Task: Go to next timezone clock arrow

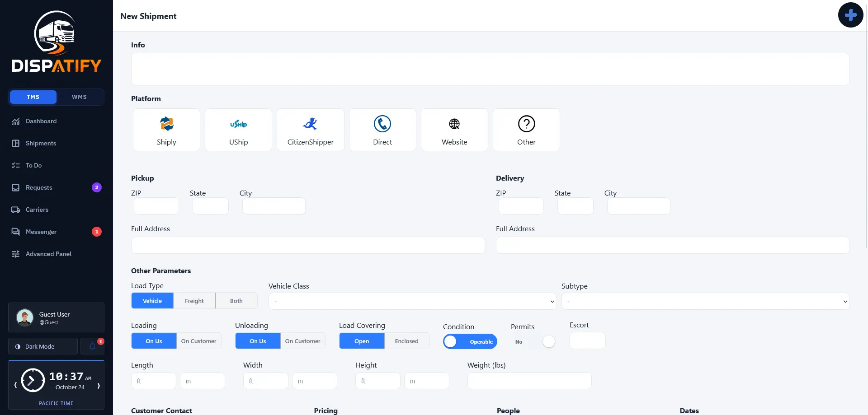Action: coord(99,385)
